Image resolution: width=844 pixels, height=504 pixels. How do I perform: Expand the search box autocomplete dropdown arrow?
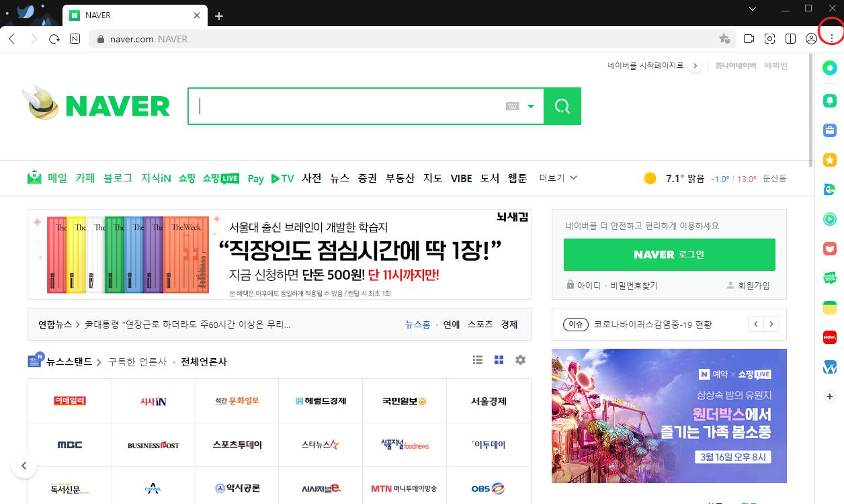tap(531, 106)
